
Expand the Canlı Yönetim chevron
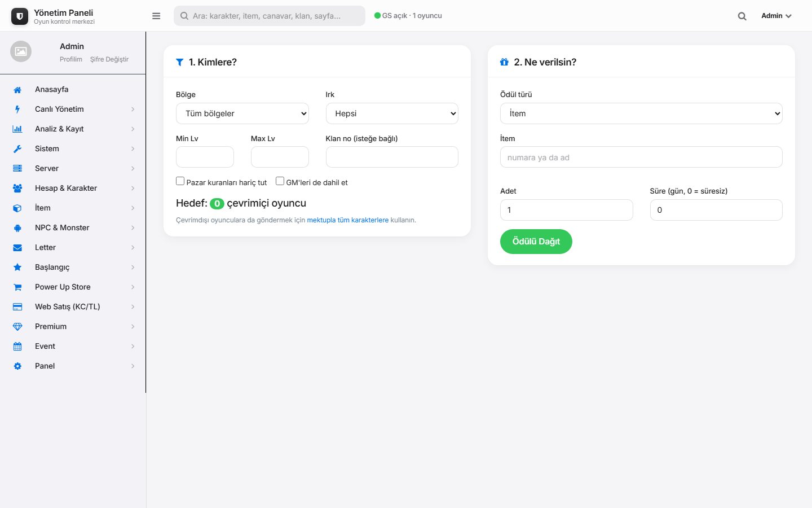click(133, 110)
